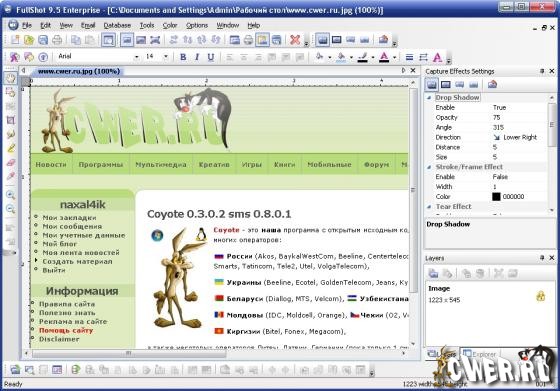560x391 pixels.
Task: Select the Image layer 1223 x 545
Action: 488,294
